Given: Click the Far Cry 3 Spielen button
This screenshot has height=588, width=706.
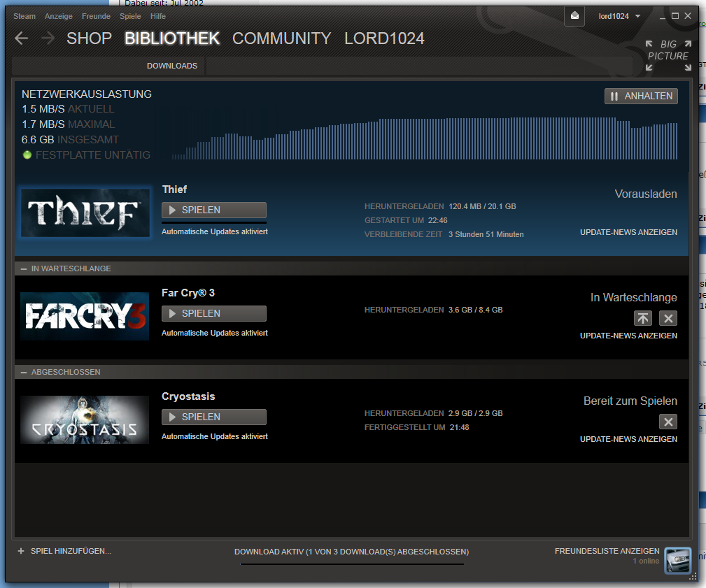Looking at the screenshot, I should point(214,313).
